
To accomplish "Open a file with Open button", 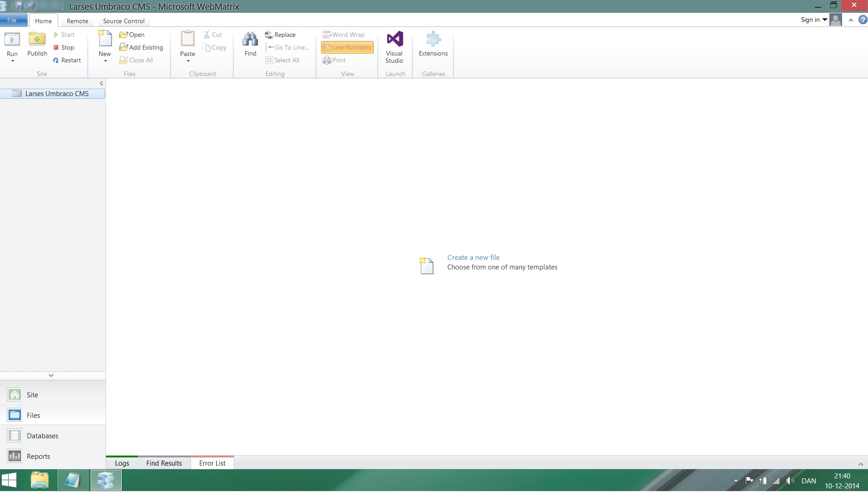I will pyautogui.click(x=132, y=35).
